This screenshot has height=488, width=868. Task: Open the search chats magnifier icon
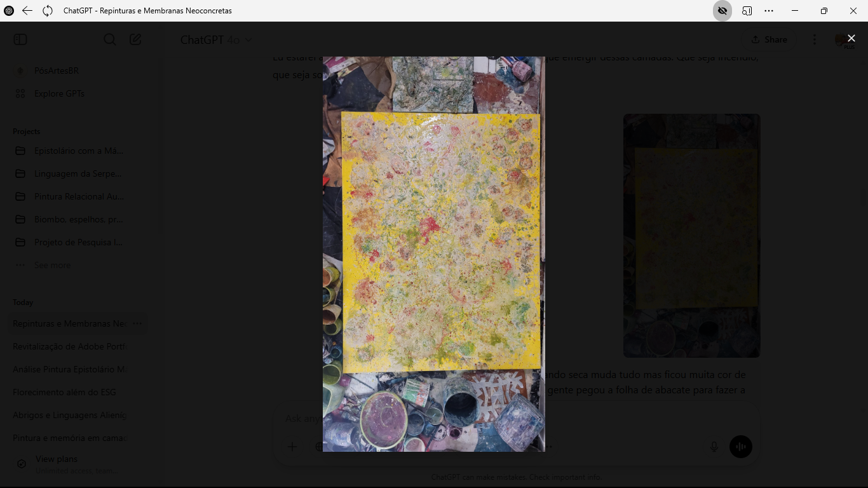110,39
